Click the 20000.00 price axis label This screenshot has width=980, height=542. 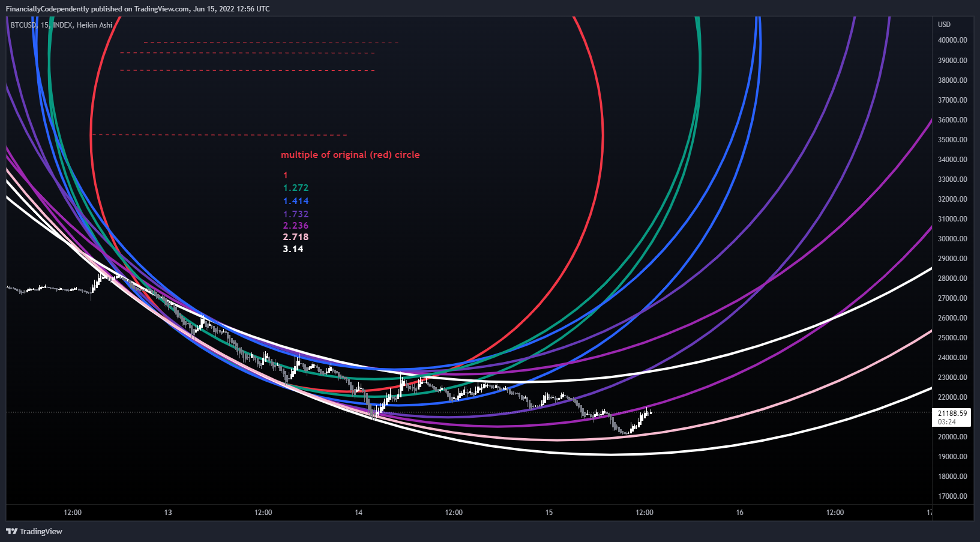click(952, 436)
